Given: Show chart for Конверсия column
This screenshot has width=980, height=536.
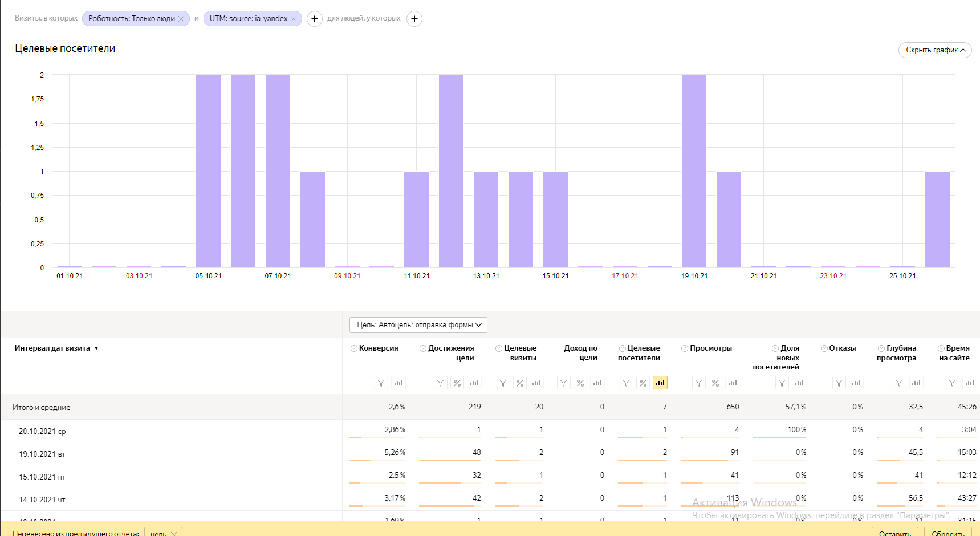Looking at the screenshot, I should click(398, 383).
